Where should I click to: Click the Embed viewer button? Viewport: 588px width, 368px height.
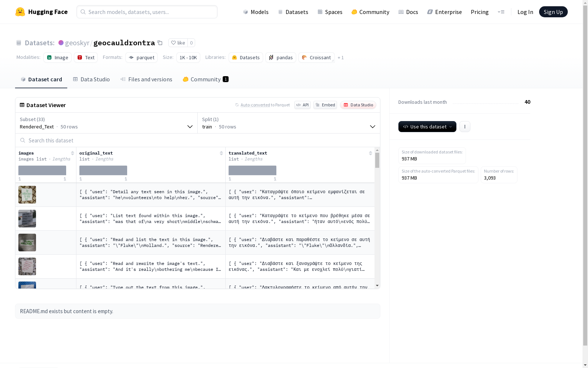click(325, 105)
